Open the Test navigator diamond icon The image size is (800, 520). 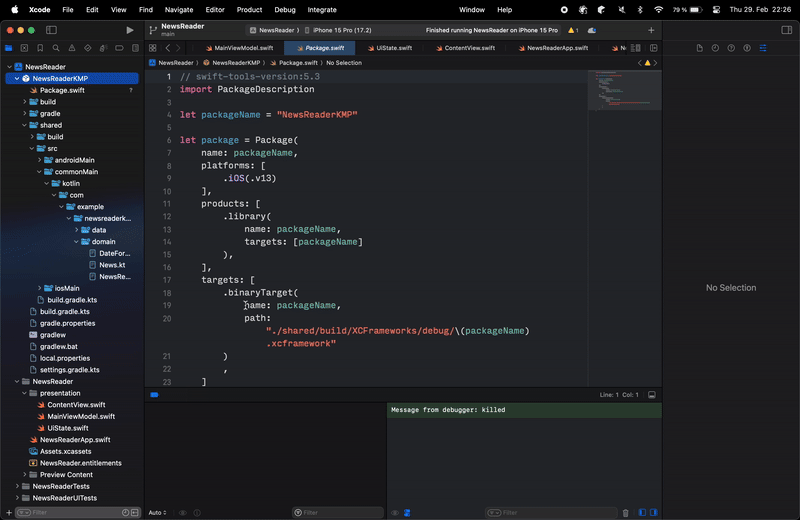[87, 48]
